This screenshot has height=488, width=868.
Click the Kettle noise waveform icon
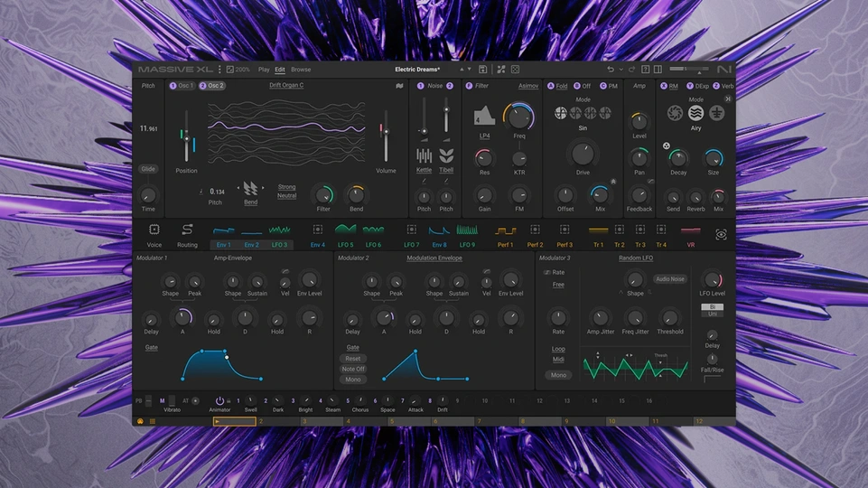[424, 155]
